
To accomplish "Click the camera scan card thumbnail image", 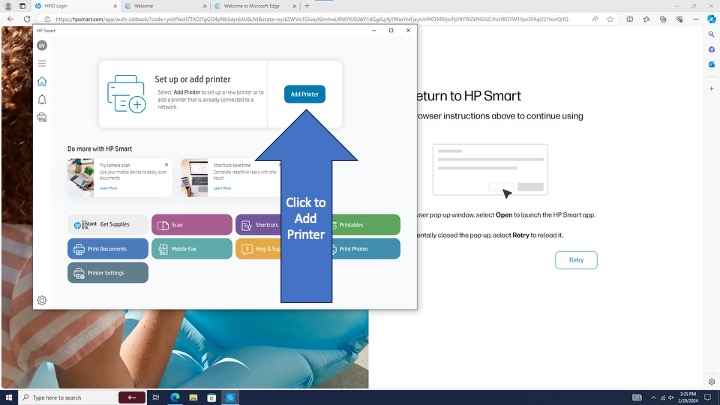I will click(81, 178).
